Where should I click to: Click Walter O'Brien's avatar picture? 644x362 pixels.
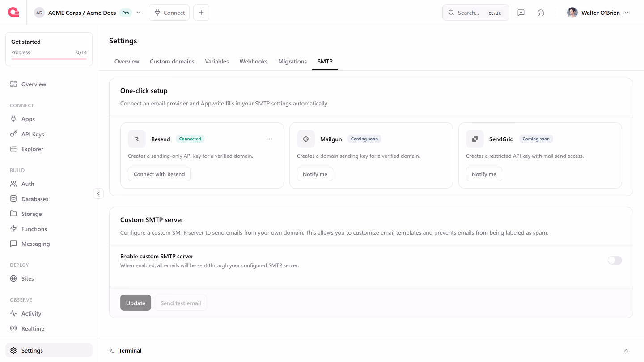(x=572, y=13)
